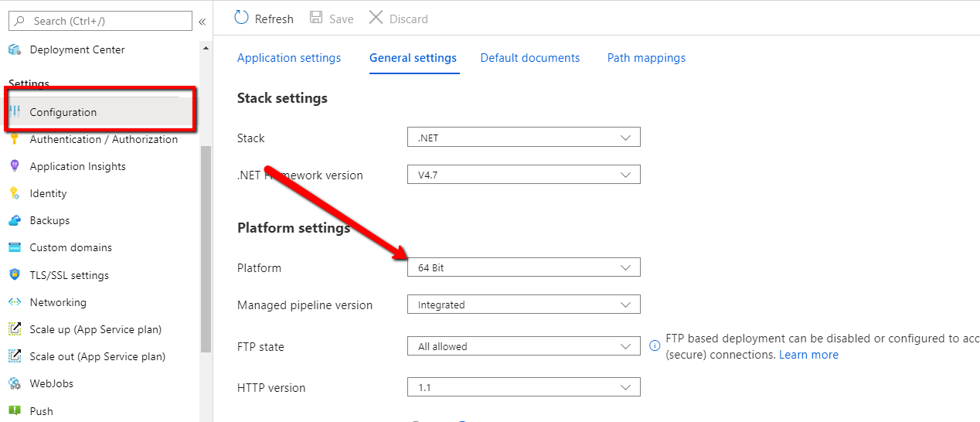The image size is (980, 422).
Task: Go to Identity in sidebar
Action: click(x=48, y=193)
